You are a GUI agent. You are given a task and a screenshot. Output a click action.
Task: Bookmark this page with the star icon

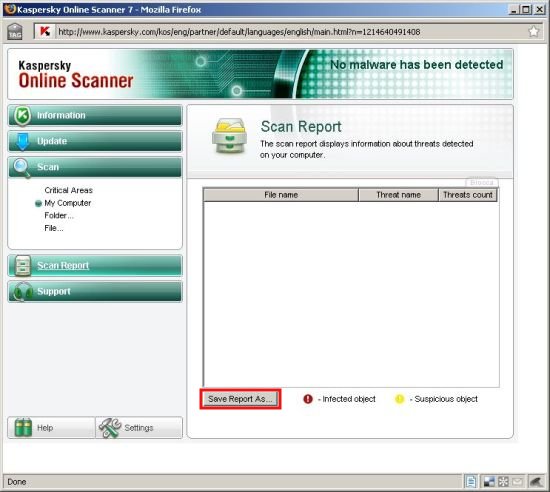534,32
